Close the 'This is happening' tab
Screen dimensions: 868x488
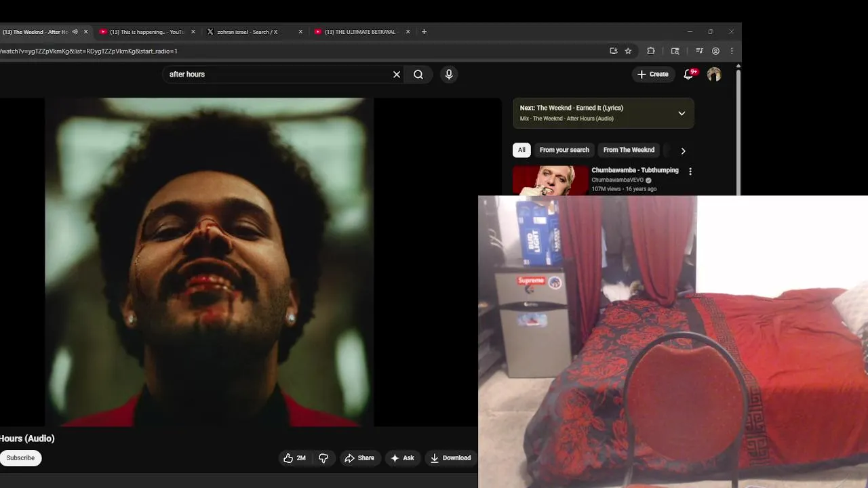(193, 32)
